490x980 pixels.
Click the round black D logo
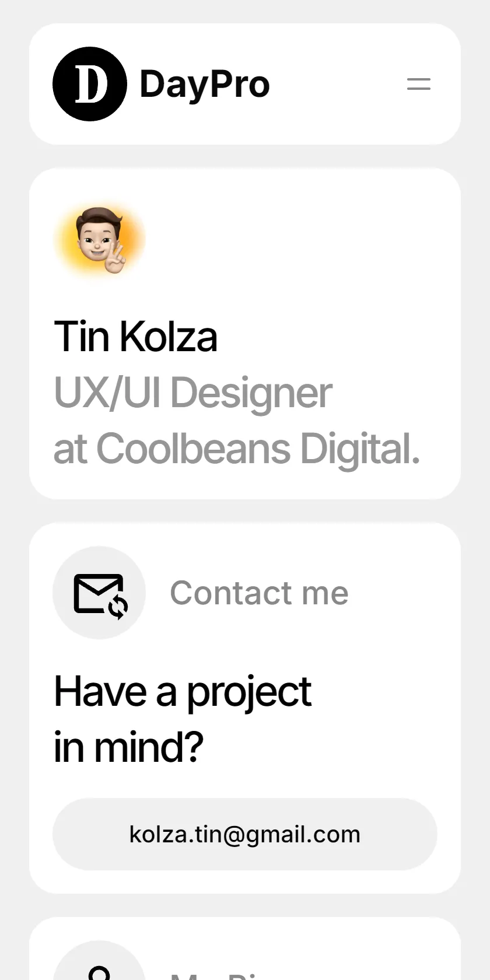coord(90,84)
